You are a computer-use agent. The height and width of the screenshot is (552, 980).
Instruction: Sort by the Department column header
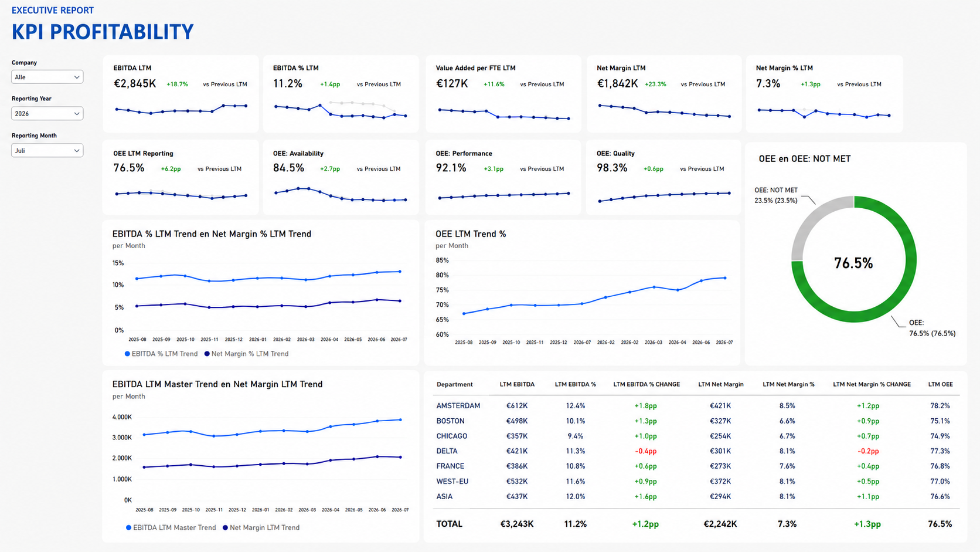454,384
